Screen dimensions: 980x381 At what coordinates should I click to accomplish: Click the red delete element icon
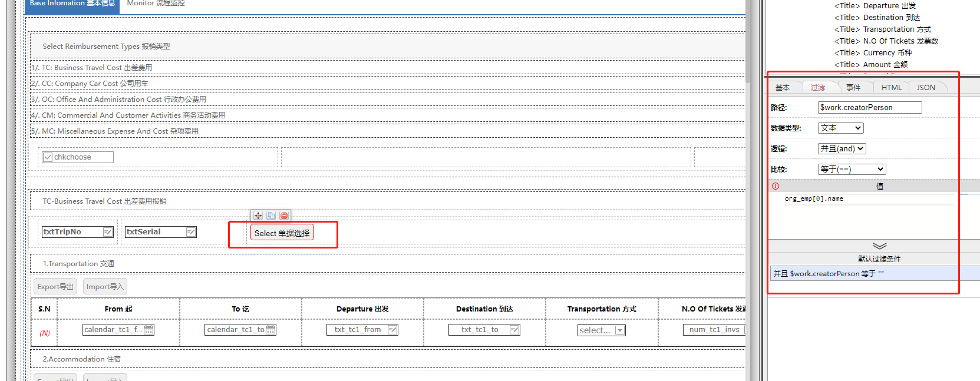pyautogui.click(x=284, y=216)
